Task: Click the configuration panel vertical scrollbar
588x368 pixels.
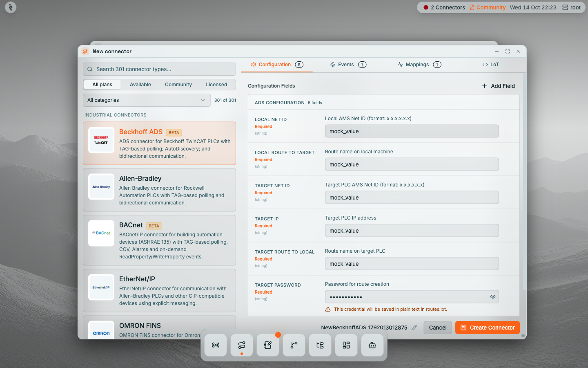Action: pyautogui.click(x=524, y=182)
